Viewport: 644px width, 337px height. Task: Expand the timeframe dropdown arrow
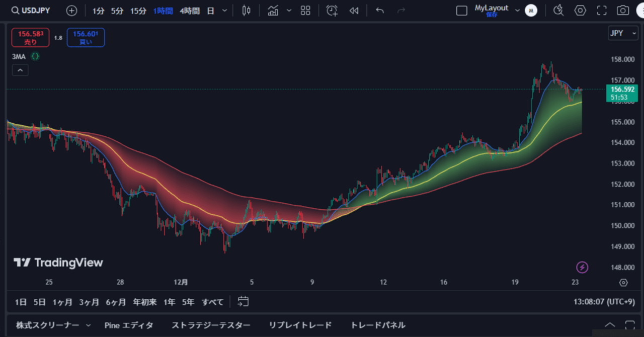tap(224, 11)
